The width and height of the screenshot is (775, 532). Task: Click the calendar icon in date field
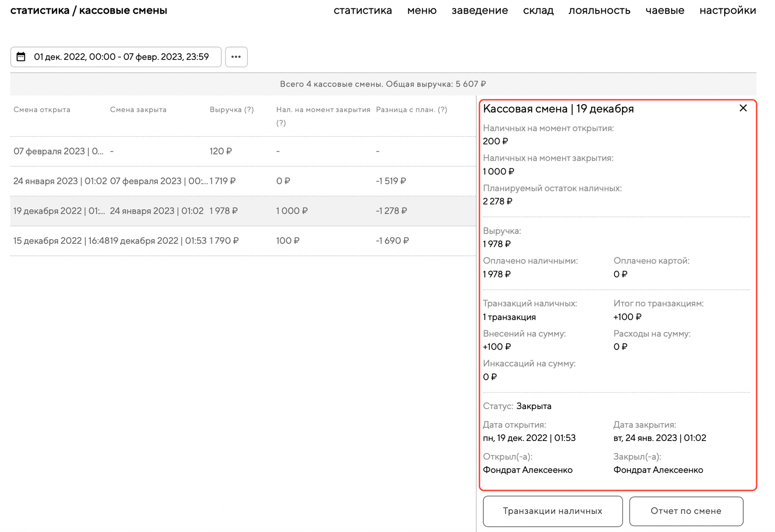click(21, 57)
